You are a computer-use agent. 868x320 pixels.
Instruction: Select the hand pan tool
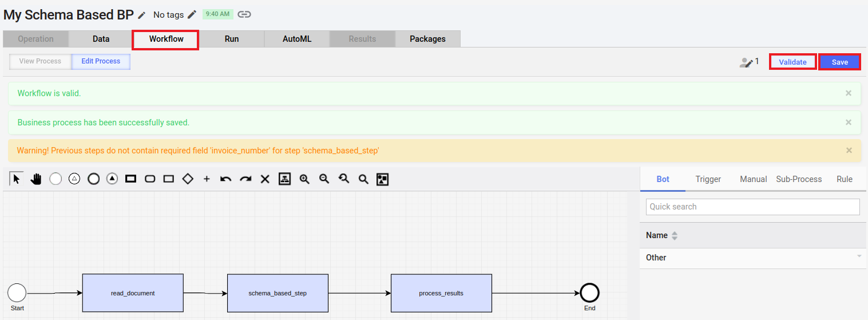36,179
